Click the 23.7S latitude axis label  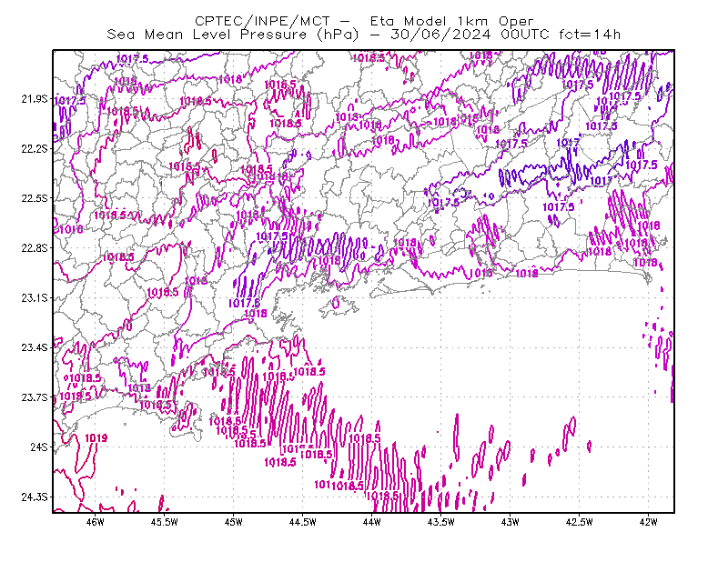[x=35, y=397]
